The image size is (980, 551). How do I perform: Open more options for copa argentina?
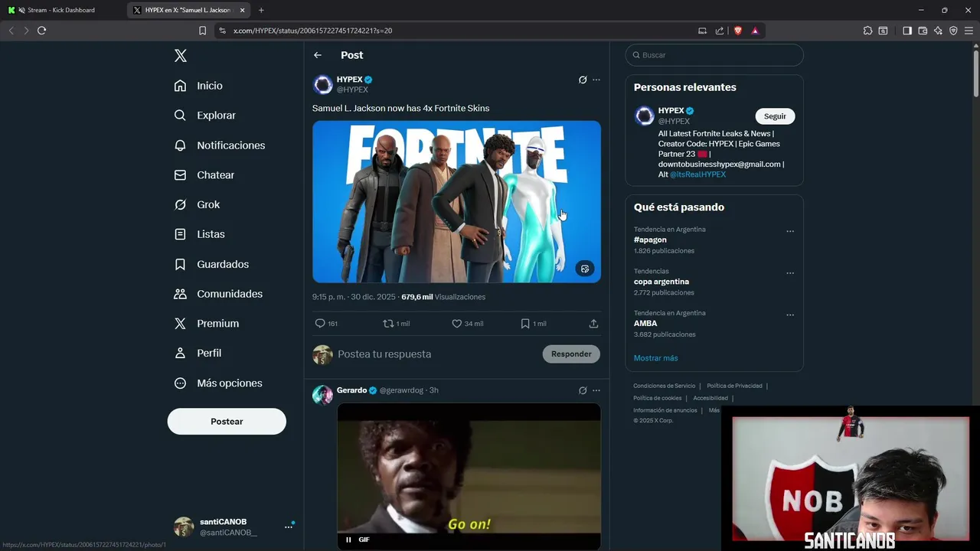[x=790, y=273]
